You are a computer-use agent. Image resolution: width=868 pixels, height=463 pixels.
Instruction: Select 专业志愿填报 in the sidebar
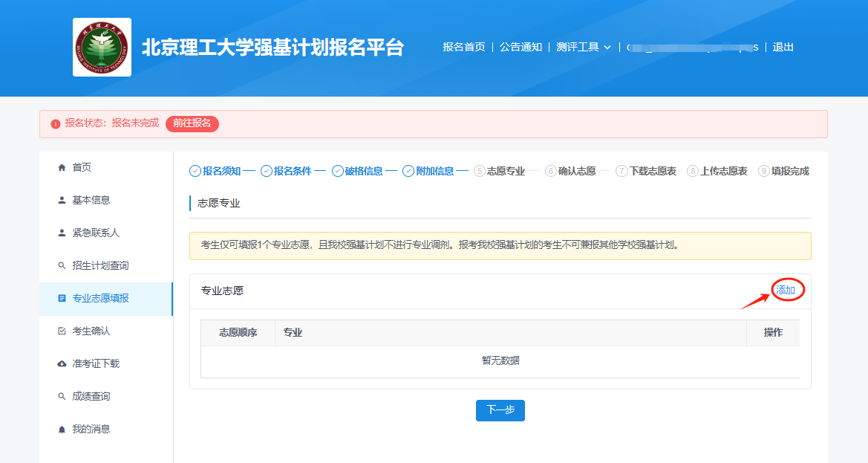tap(106, 299)
